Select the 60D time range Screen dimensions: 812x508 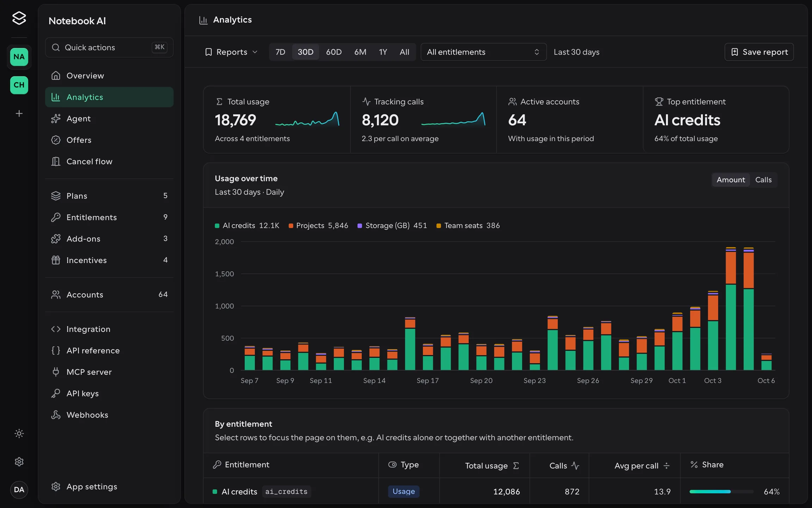coord(334,52)
